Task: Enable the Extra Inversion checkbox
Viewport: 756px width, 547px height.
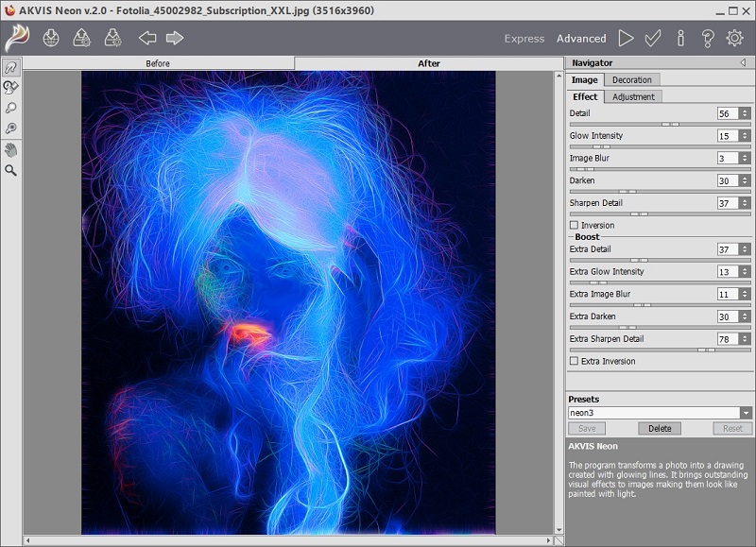Action: pos(574,361)
